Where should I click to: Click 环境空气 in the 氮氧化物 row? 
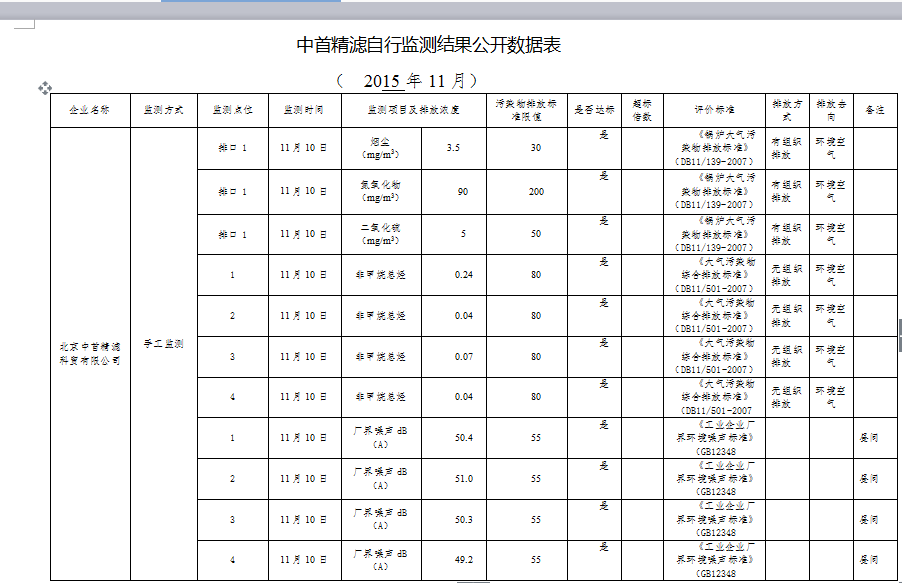click(831, 192)
